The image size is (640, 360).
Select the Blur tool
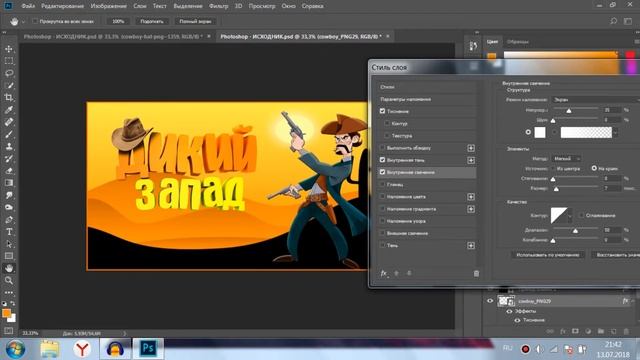pos(9,195)
